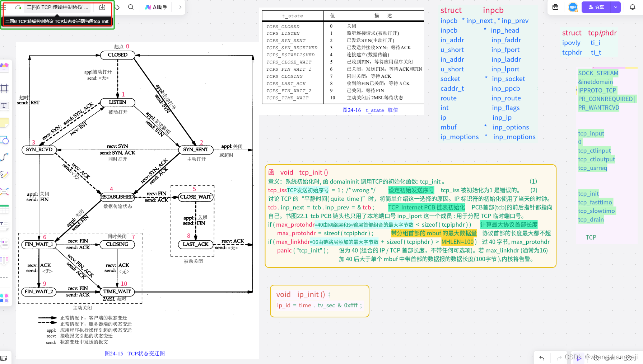Click the CLOSE_WAIT state node
Viewport: 643px width, 364px height.
196,197
